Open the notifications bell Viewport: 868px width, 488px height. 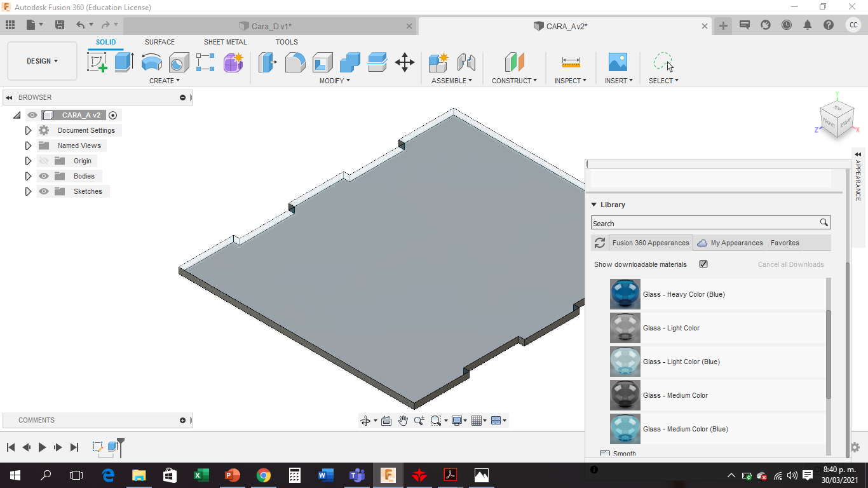tap(808, 25)
